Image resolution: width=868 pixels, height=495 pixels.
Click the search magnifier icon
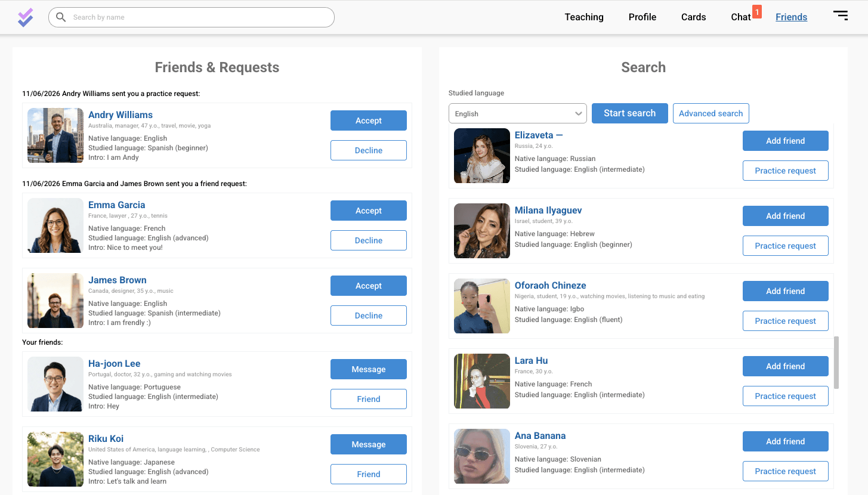pos(61,17)
